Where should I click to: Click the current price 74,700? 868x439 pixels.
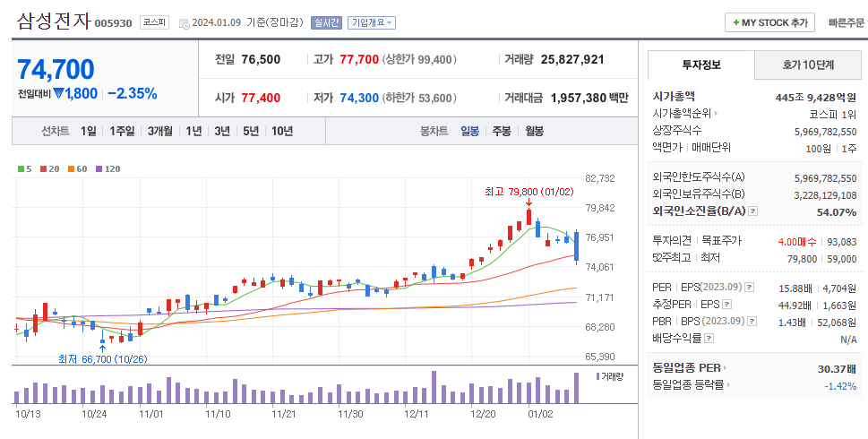tap(56, 70)
